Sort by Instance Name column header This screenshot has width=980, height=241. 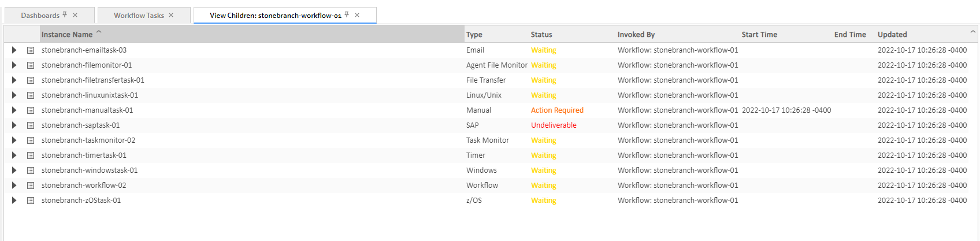tap(67, 35)
